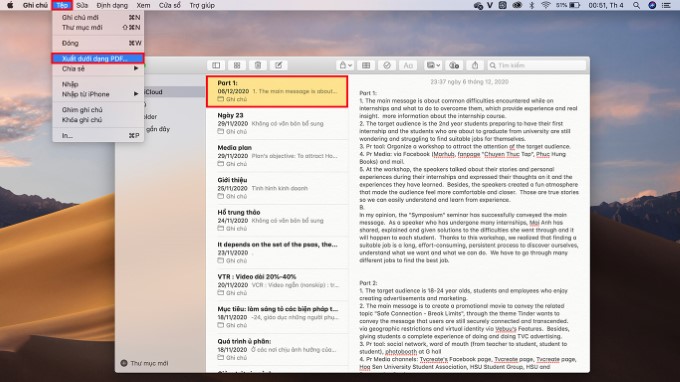
Task: Expand Nhập từ iPhone submenu
Action: [98, 94]
